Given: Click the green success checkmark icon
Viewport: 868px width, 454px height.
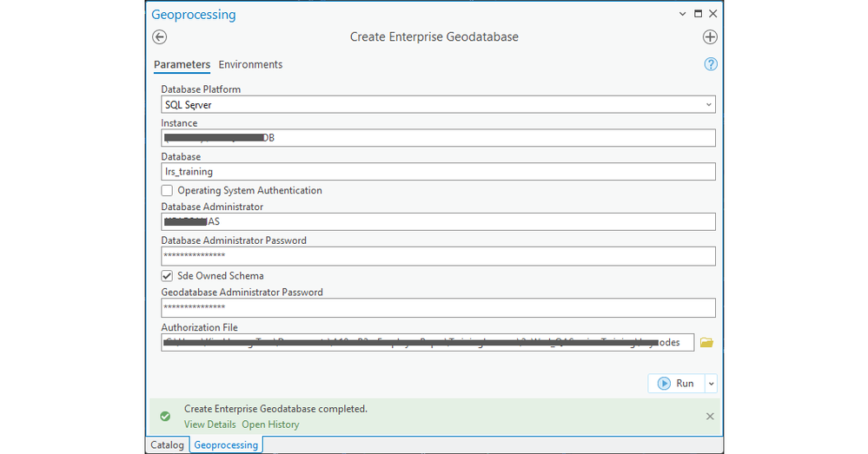Looking at the screenshot, I should click(165, 417).
